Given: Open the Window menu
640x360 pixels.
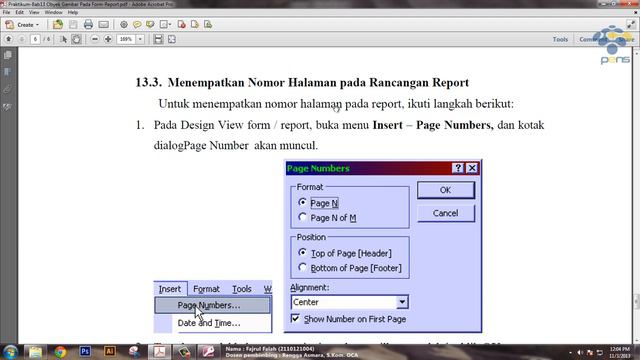Looking at the screenshot, I should tap(53, 12).
